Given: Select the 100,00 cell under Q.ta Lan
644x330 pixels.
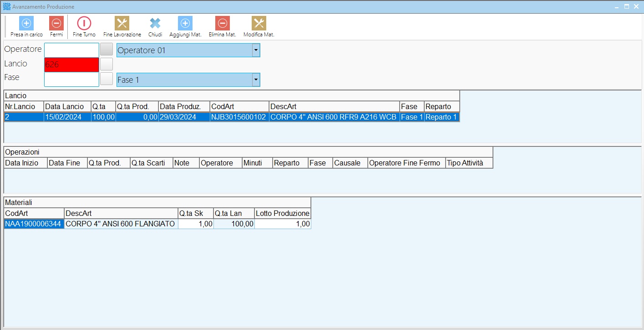Looking at the screenshot, I should tap(234, 224).
